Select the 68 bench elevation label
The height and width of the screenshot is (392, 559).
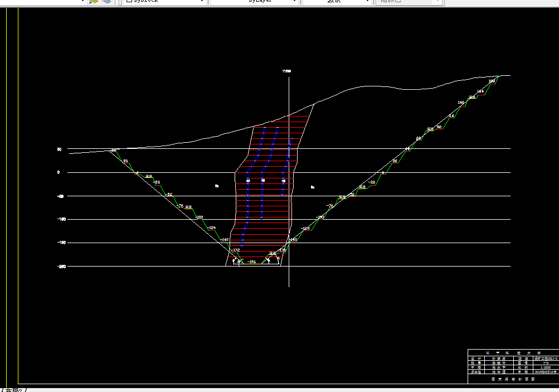point(419,138)
